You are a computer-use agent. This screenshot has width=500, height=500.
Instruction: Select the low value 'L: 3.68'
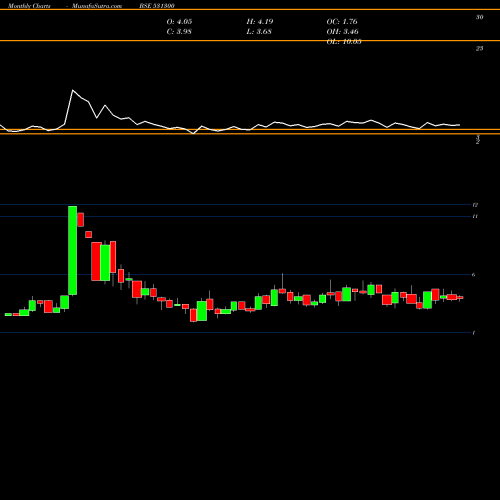[259, 32]
